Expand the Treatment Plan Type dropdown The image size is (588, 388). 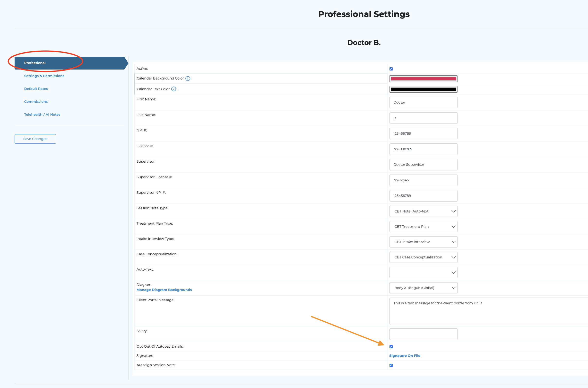423,227
